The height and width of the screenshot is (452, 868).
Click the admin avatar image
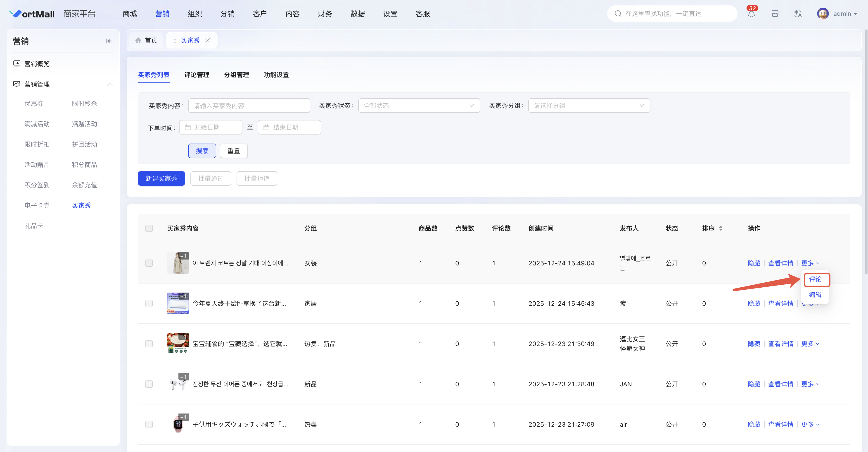823,14
